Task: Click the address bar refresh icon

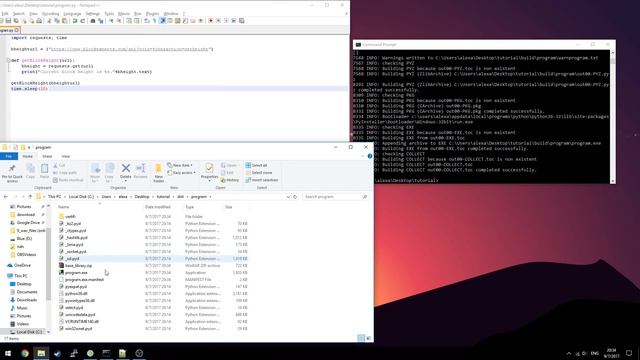Action: pos(295,197)
